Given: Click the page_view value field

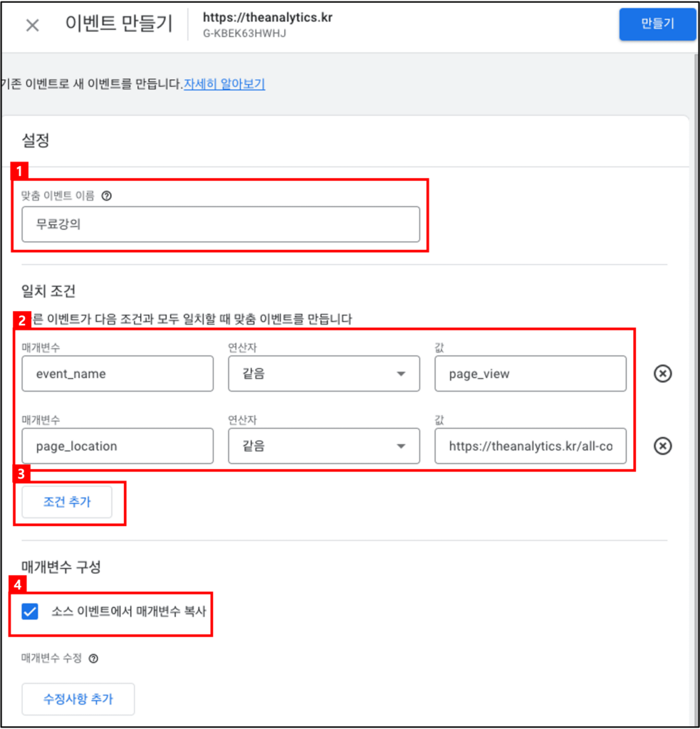Looking at the screenshot, I should click(x=531, y=374).
